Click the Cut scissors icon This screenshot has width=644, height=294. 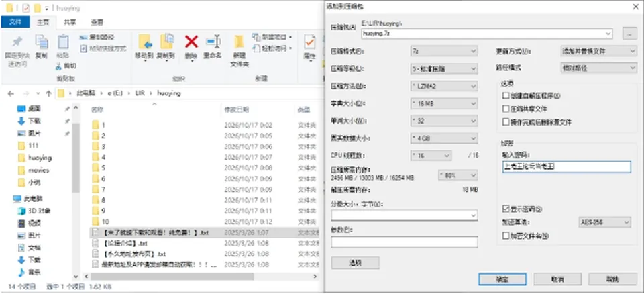60,66
